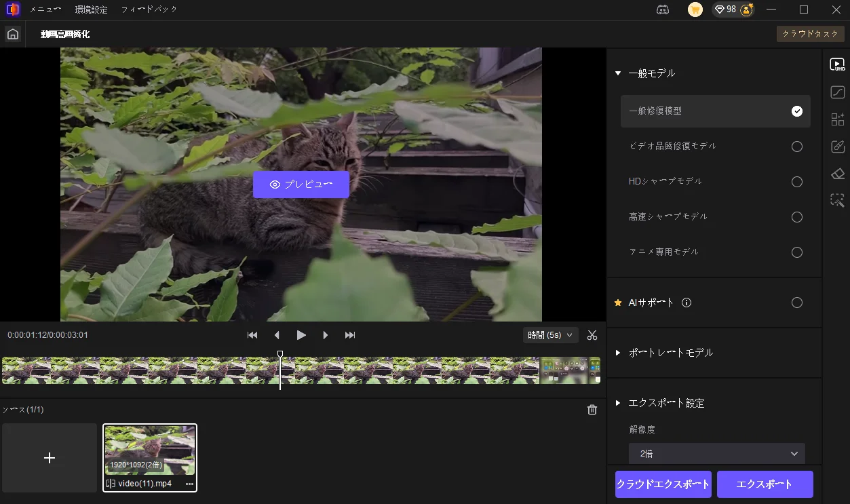The height and width of the screenshot is (504, 850).
Task: Click the ソース(1/1) label
Action: (x=24, y=410)
